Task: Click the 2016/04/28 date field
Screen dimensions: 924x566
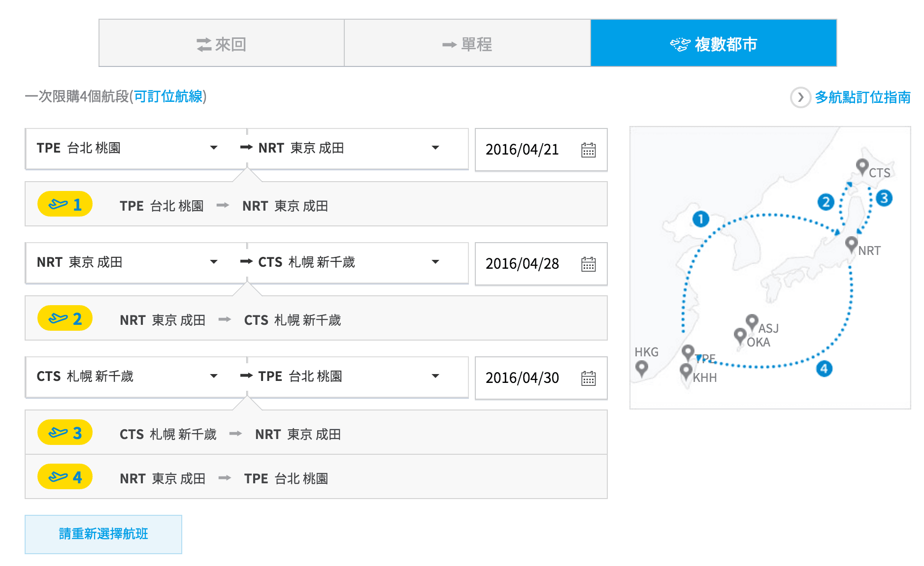Action: coord(541,264)
